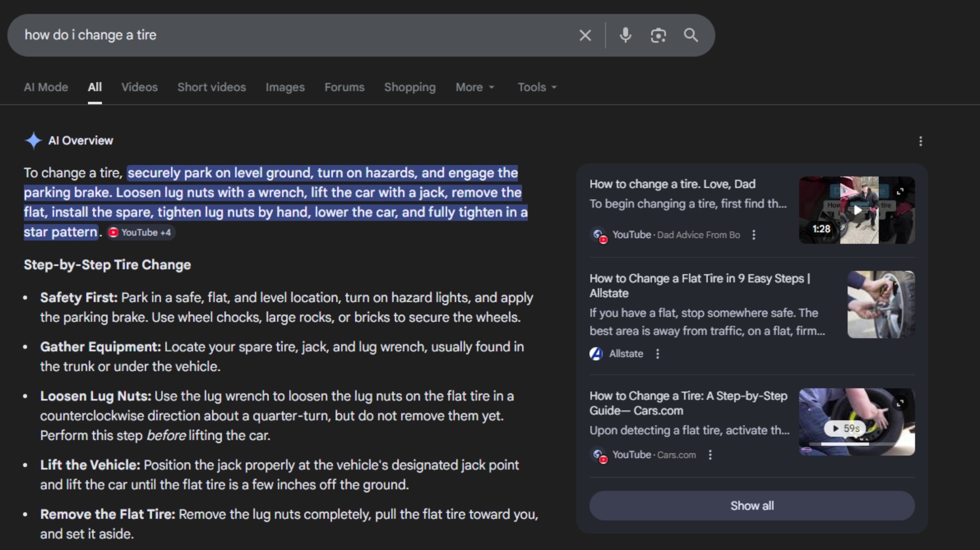Clear the search query with the X icon

(x=585, y=35)
